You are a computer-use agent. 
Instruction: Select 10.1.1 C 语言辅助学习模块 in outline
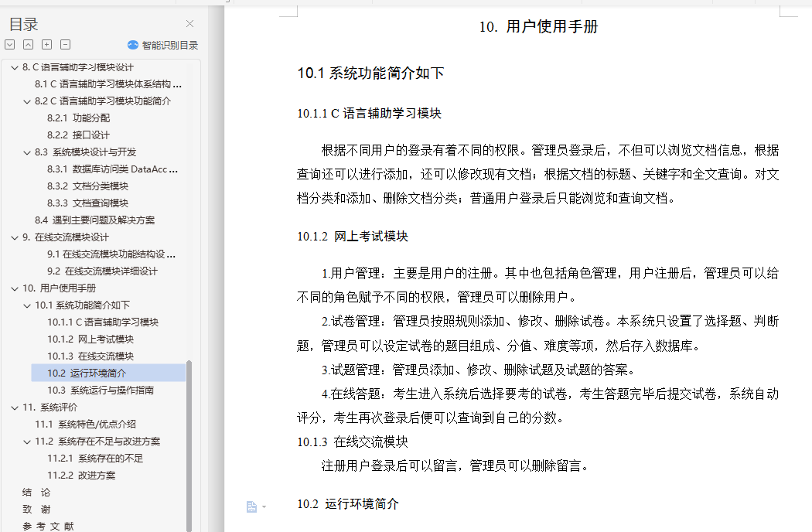103,322
